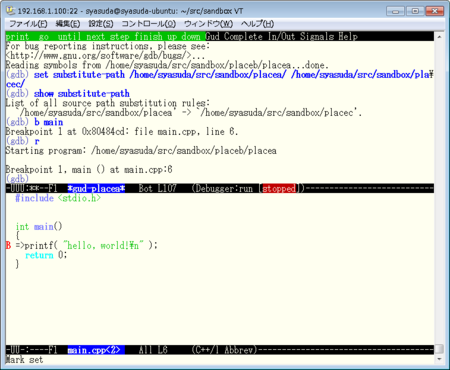Screen dimensions: 450x370
Task: Click 'up' in the gud toolbar
Action: pyautogui.click(x=172, y=36)
